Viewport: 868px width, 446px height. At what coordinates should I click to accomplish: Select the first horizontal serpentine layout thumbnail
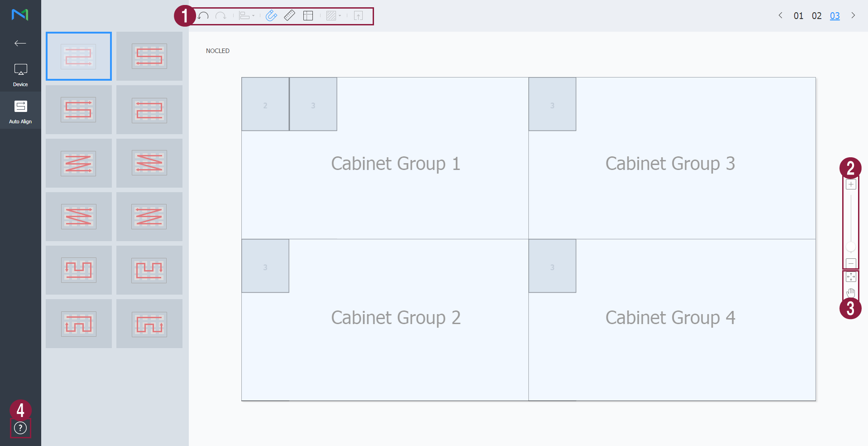(x=79, y=56)
